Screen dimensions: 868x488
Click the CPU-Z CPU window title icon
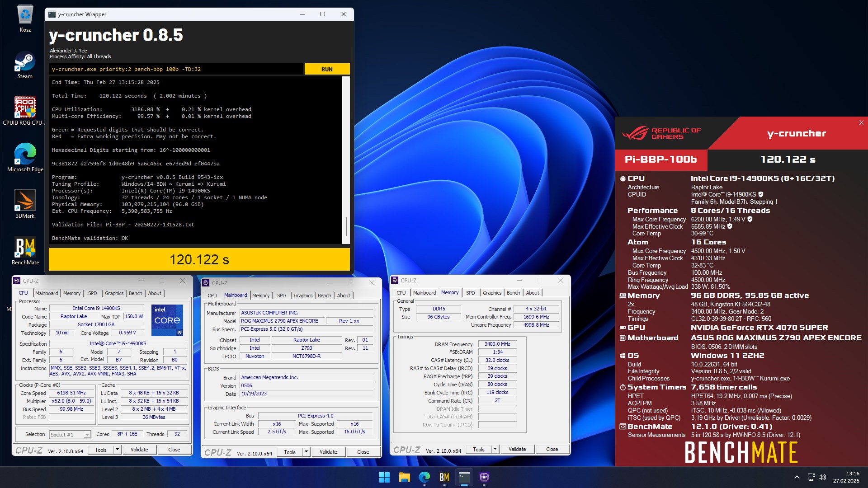pyautogui.click(x=17, y=281)
